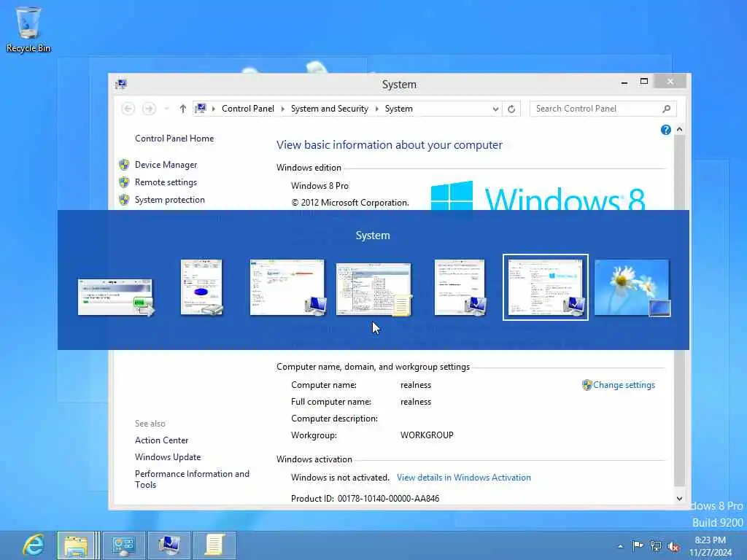The height and width of the screenshot is (560, 747).
Task: Click the Product ID 00178-10140-00000-AA846 text
Action: 365,499
